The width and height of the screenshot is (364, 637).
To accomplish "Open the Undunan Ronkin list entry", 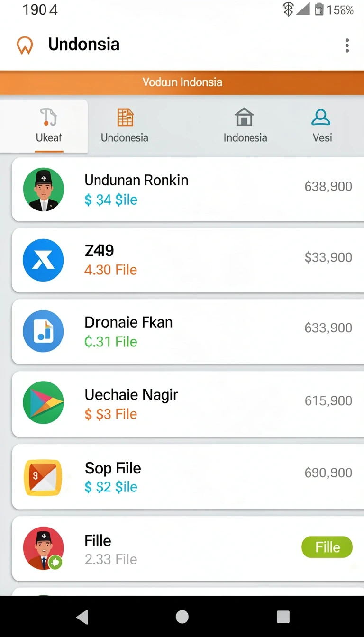I will (x=188, y=190).
